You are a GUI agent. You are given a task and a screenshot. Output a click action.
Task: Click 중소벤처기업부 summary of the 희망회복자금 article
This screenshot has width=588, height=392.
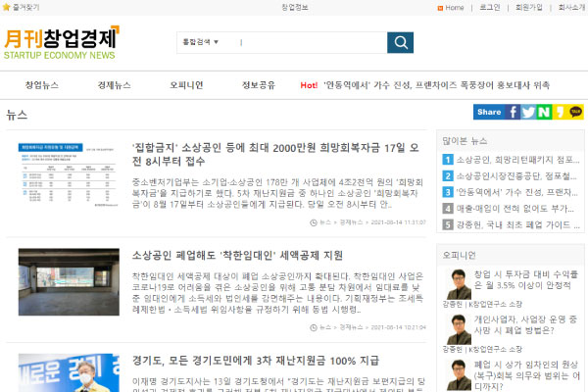click(x=278, y=194)
